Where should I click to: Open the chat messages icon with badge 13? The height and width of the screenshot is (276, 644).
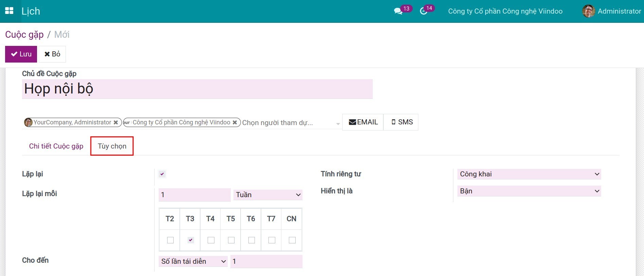[x=398, y=11]
